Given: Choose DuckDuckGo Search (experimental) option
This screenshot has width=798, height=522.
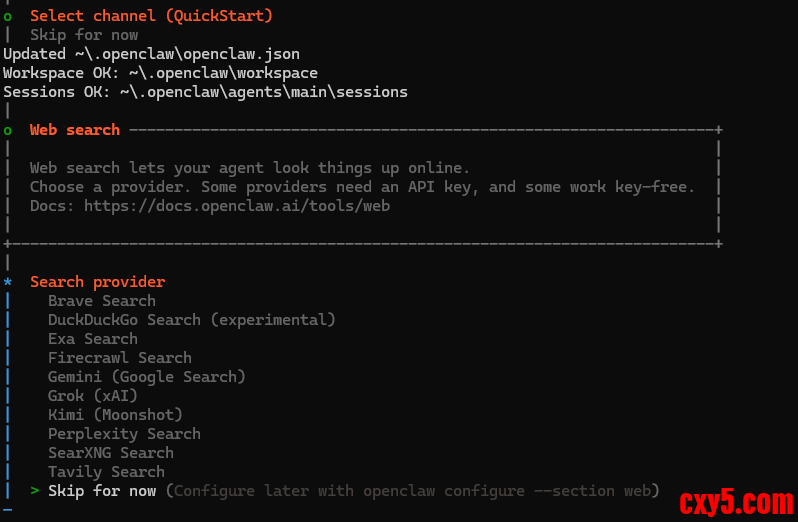Looking at the screenshot, I should tap(191, 320).
